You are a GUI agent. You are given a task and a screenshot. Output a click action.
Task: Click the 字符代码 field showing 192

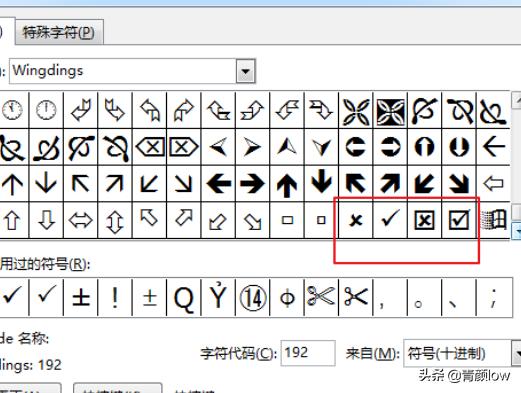308,353
